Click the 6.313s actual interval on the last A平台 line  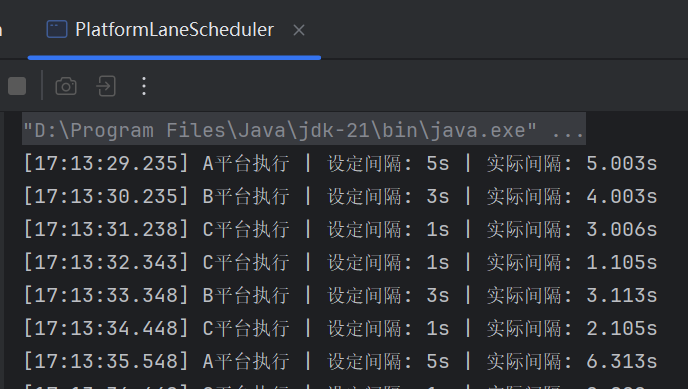click(621, 361)
